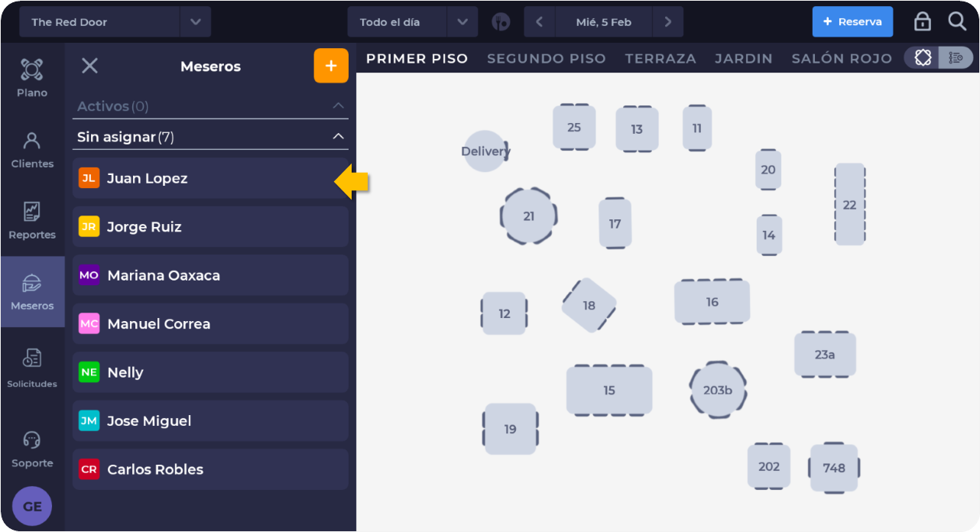The height and width of the screenshot is (532, 980).
Task: Select waiter Jose Miguel
Action: point(210,420)
